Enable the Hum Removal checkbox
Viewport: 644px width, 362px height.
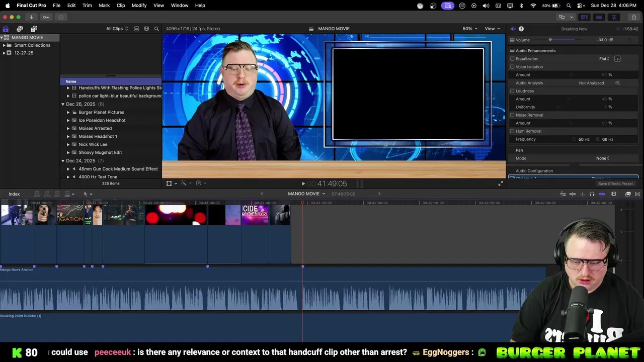(512, 131)
